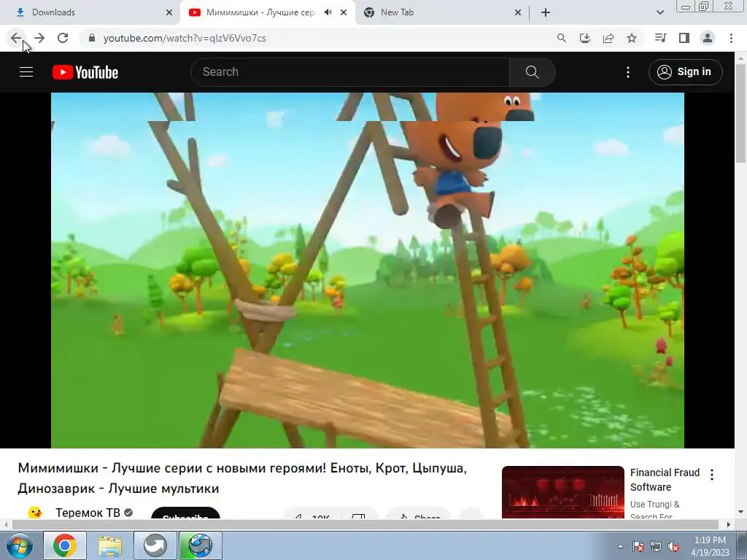This screenshot has height=560, width=747.
Task: Click Financial Fraud Software ad title
Action: [x=665, y=480]
